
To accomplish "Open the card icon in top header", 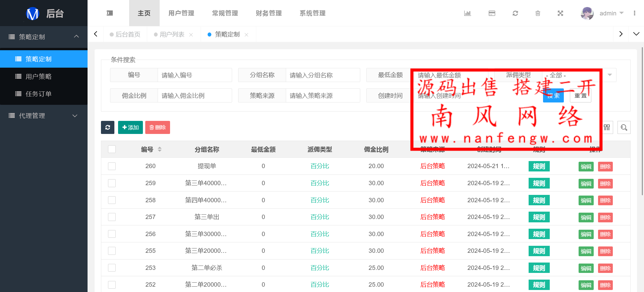I will (x=492, y=13).
